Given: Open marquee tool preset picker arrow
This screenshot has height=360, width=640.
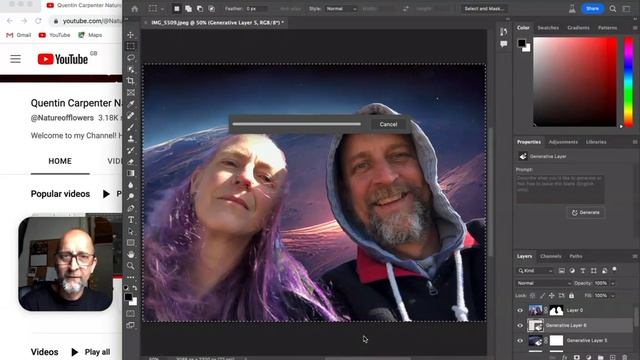Looking at the screenshot, I should tap(162, 9).
